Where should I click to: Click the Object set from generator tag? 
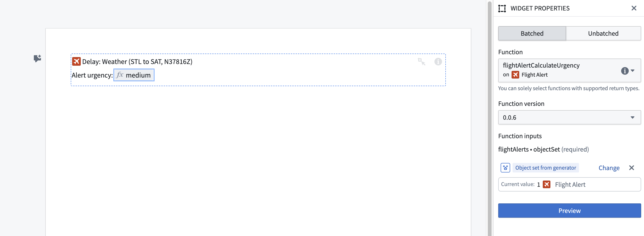click(545, 168)
